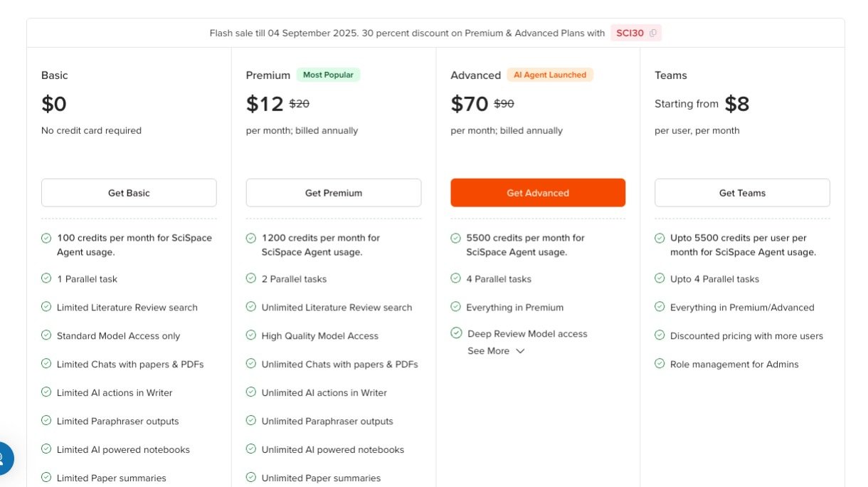The width and height of the screenshot is (868, 487).
Task: Click the Get Basic button
Action: coord(129,193)
